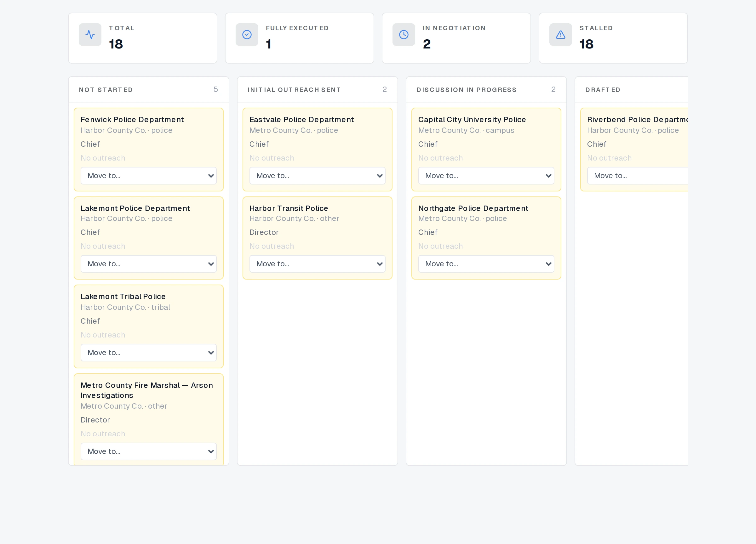Screen dimensions: 756x544
Task: Click the Lakemont Tribal Police title
Action: click(123, 297)
